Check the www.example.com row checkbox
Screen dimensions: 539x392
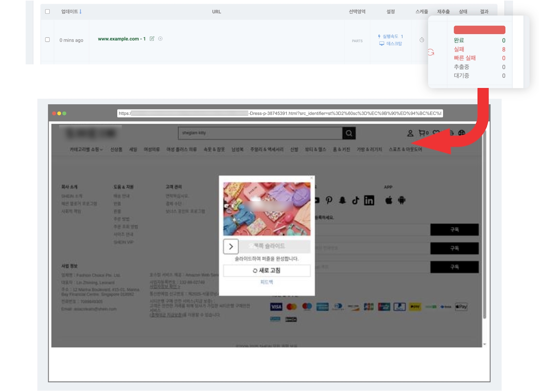pyautogui.click(x=47, y=40)
